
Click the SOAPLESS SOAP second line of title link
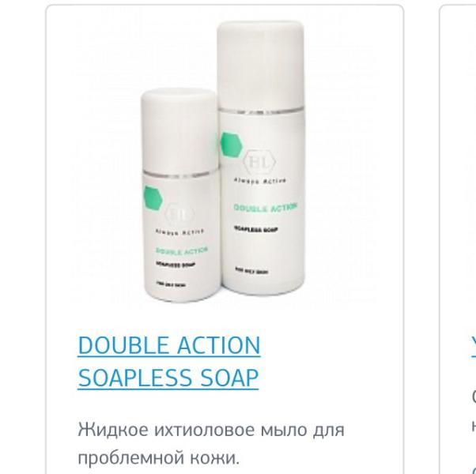168,378
